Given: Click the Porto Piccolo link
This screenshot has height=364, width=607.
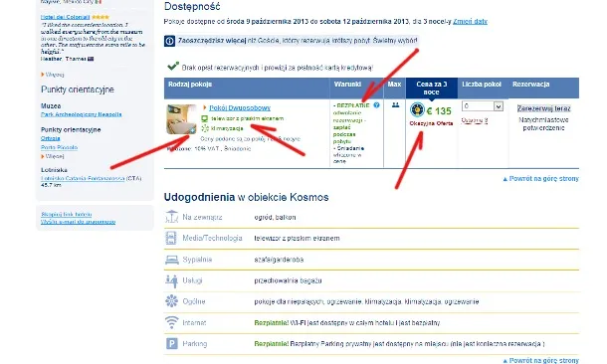Looking at the screenshot, I should pyautogui.click(x=60, y=147).
